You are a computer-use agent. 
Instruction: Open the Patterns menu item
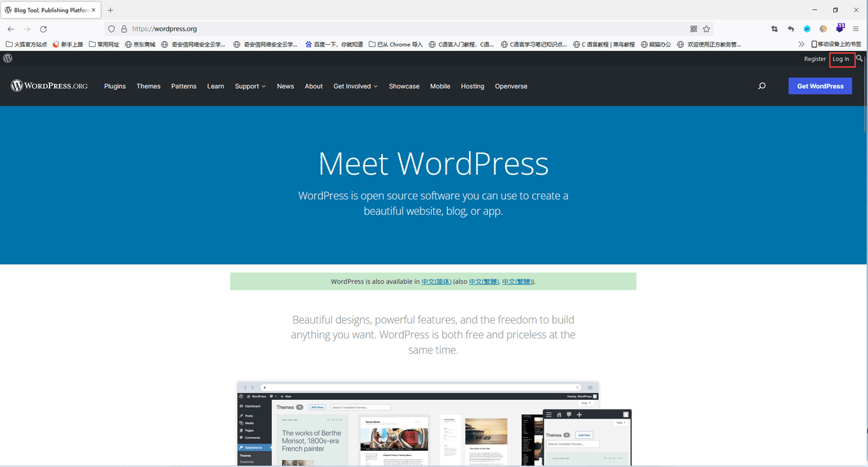pos(184,86)
